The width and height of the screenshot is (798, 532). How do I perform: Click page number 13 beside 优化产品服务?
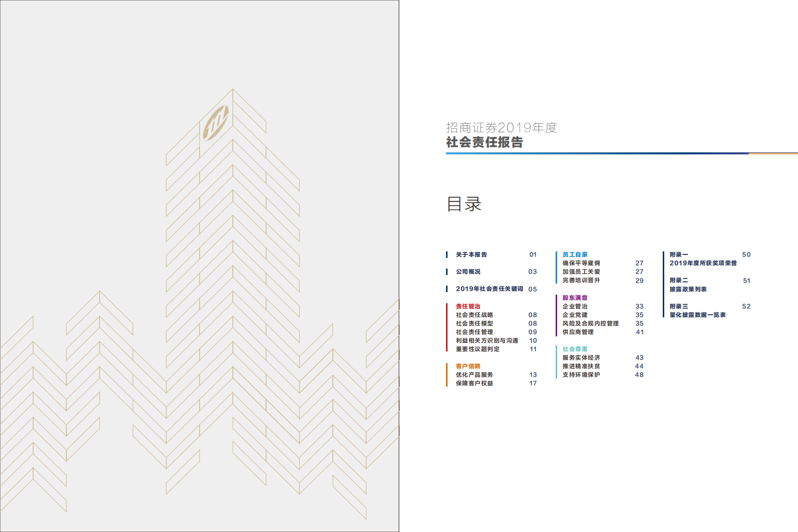point(533,375)
